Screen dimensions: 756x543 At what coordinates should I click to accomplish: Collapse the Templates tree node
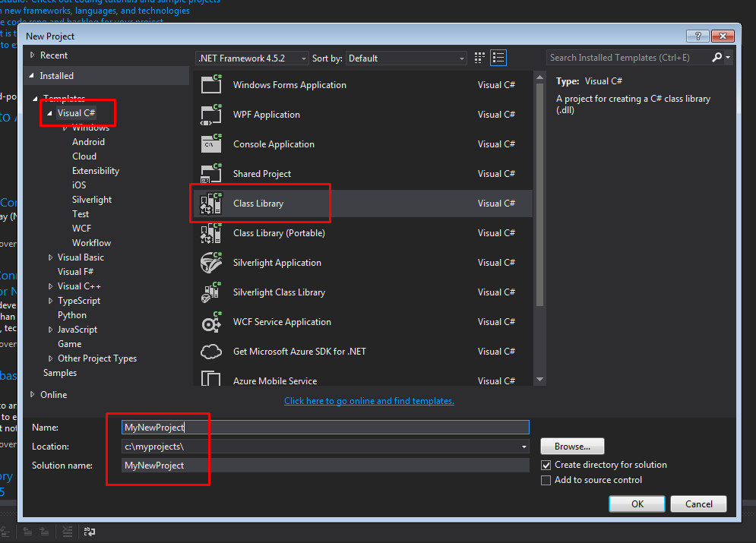coord(35,99)
